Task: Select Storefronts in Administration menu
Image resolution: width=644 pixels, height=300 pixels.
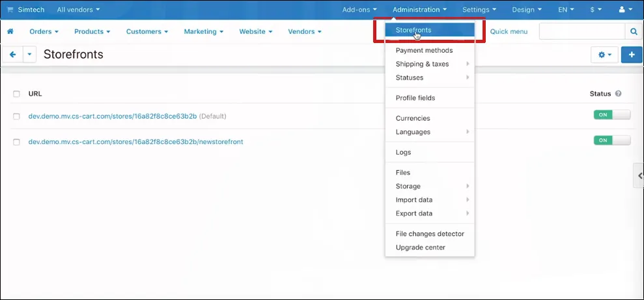Action: click(430, 30)
